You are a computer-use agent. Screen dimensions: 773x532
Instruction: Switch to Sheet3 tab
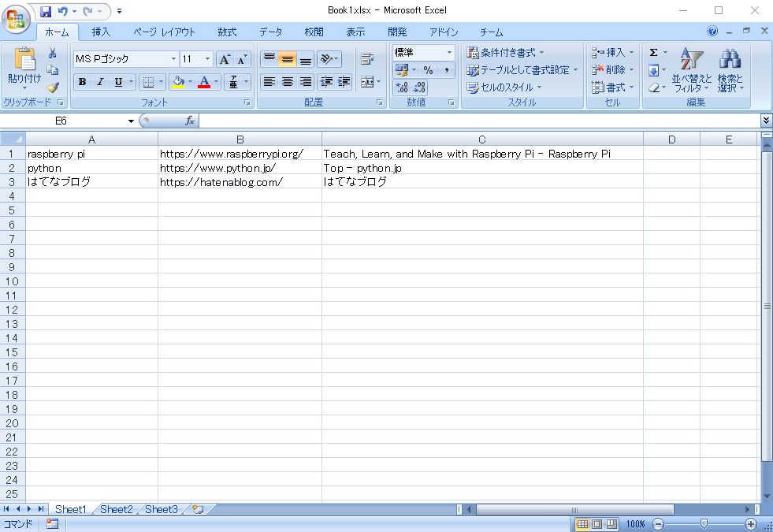(x=162, y=509)
